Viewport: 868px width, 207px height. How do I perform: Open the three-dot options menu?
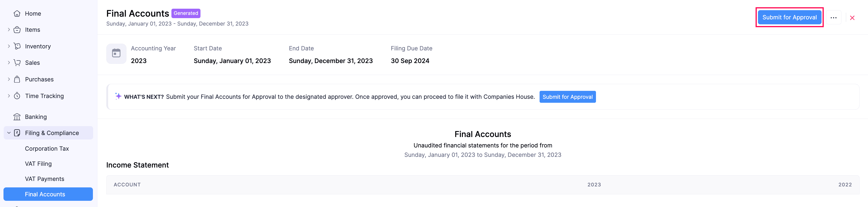834,17
